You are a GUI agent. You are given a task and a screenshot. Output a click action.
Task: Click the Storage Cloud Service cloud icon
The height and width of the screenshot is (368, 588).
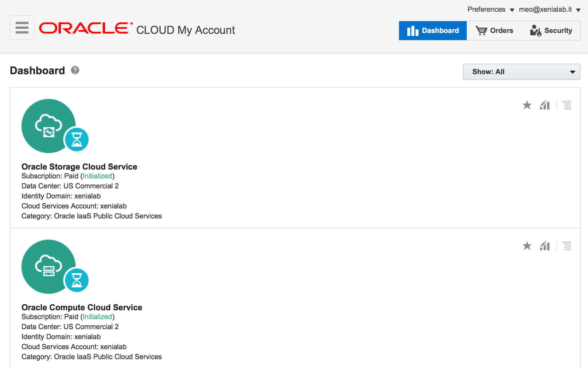point(49,126)
